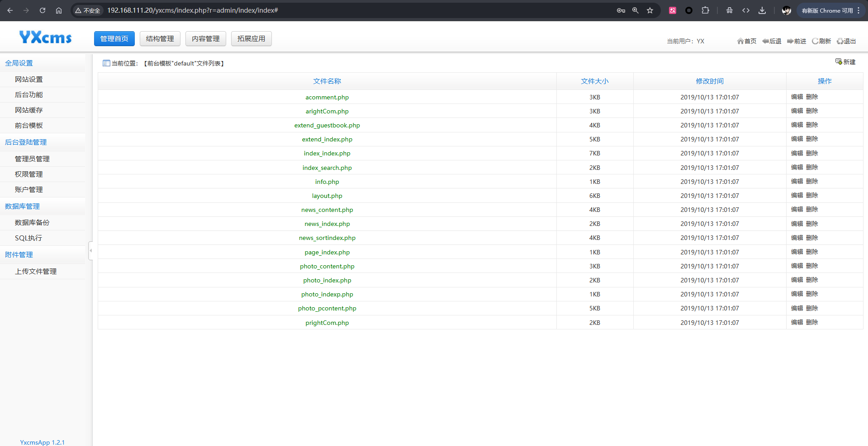Image resolution: width=868 pixels, height=446 pixels.
Task: Click the YXcms logo
Action: point(45,37)
